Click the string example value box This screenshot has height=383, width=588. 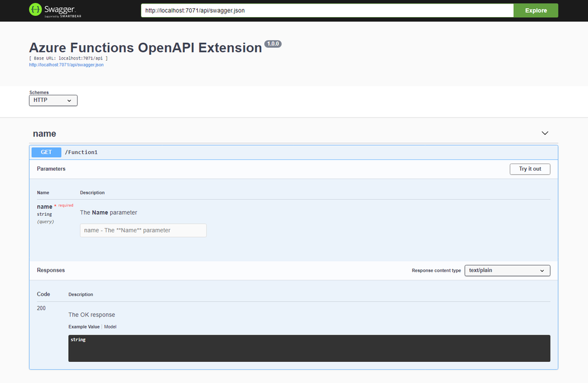coord(309,348)
